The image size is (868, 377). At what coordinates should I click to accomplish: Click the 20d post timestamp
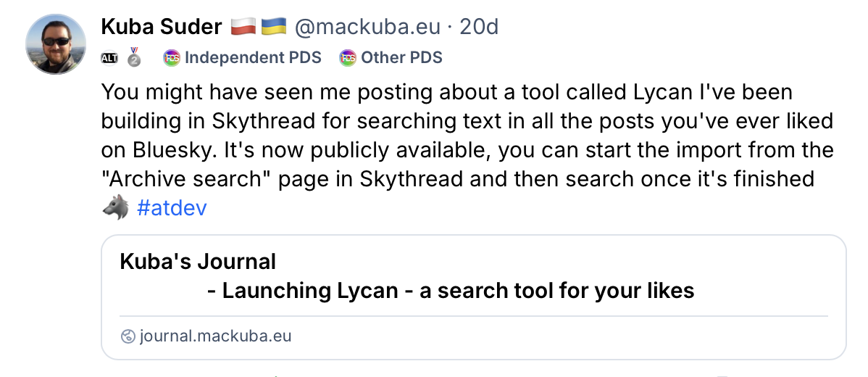479,28
